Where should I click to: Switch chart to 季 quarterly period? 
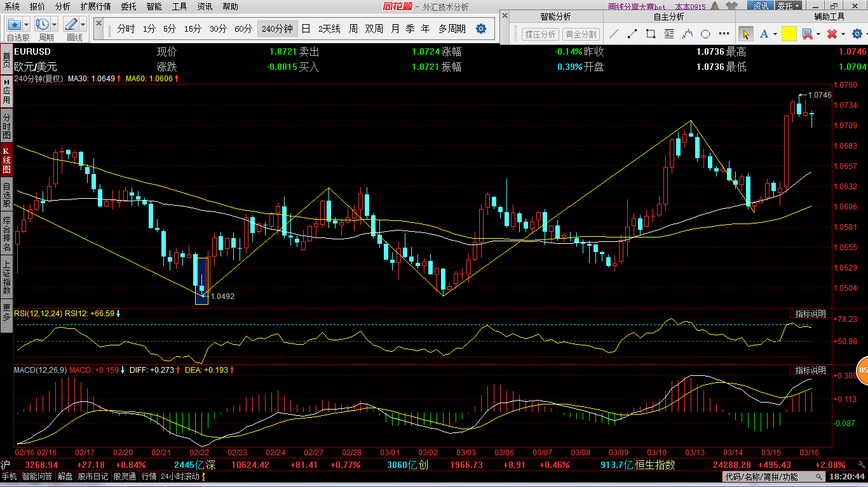[x=410, y=29]
